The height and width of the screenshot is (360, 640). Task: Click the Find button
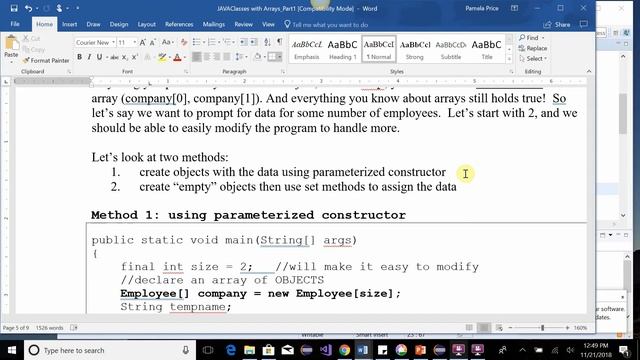(532, 38)
